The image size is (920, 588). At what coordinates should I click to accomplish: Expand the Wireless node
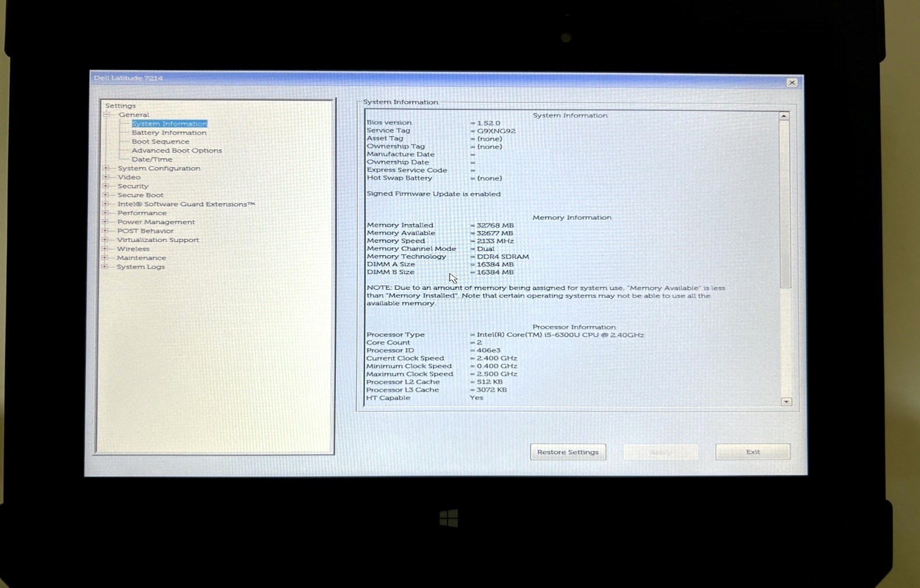(105, 248)
